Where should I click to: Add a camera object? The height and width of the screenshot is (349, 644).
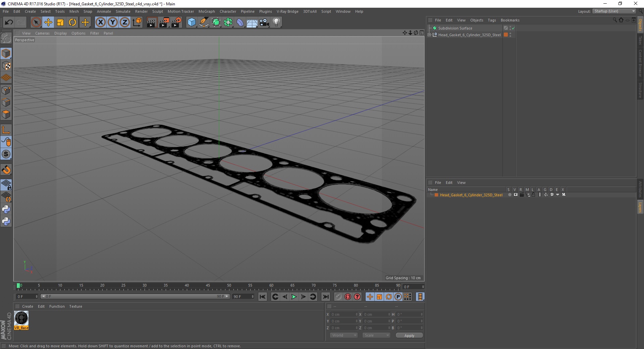(264, 22)
